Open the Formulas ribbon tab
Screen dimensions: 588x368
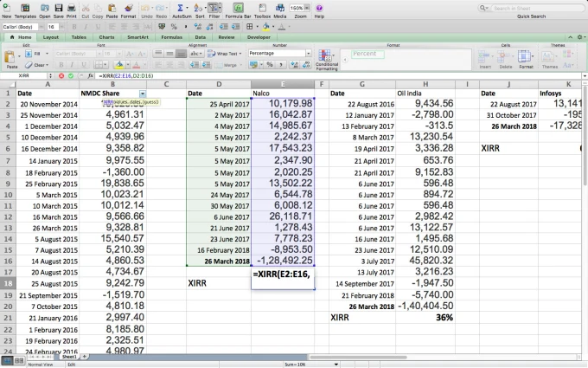click(x=172, y=37)
